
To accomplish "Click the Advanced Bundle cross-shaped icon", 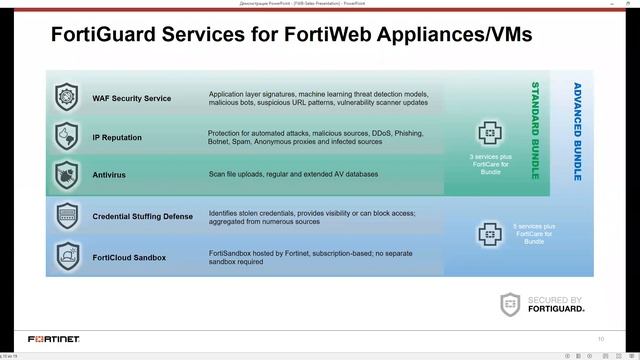I will pyautogui.click(x=490, y=234).
